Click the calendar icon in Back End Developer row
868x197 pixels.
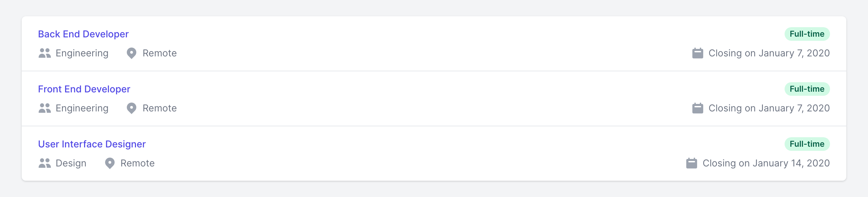[x=697, y=53]
